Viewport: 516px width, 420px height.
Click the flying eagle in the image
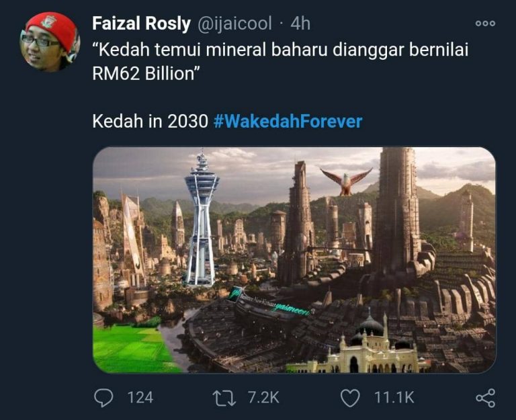point(345,181)
